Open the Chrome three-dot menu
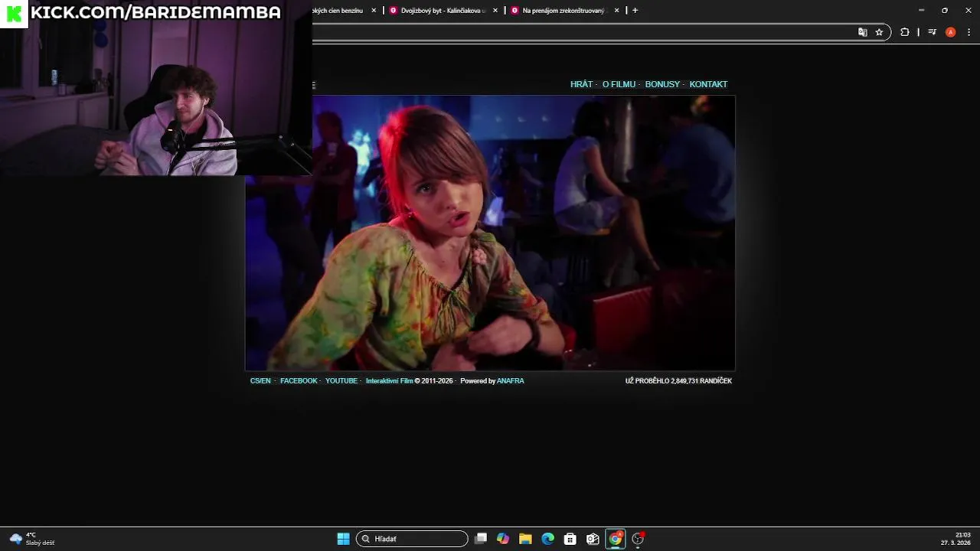Viewport: 980px width, 551px height. (969, 32)
